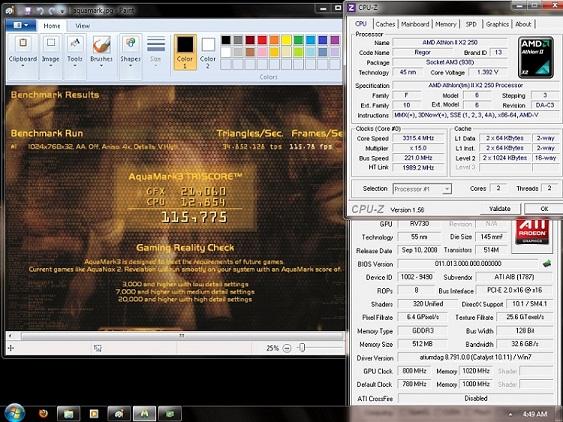Open the Processor #1 selection dropdown
Viewport: 563px width, 422px height.
point(422,189)
